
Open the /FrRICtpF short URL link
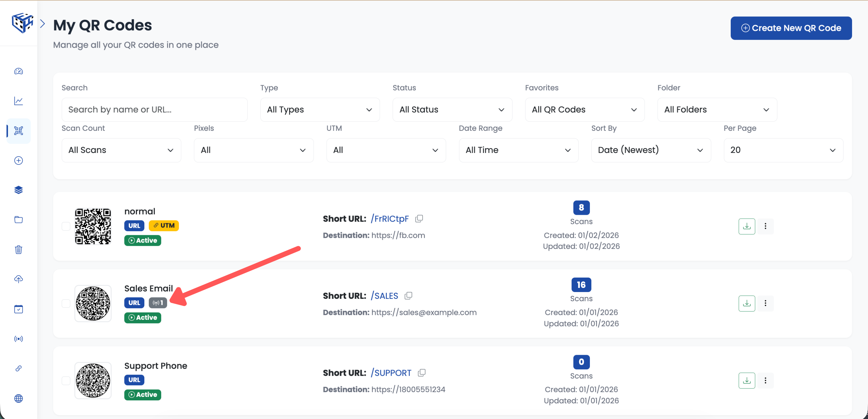click(x=390, y=219)
